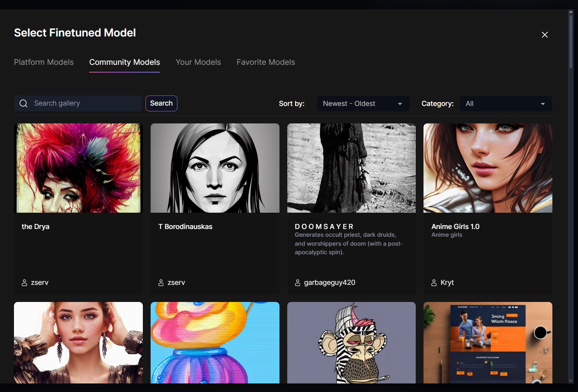Open the Sort by Newest - Oldest dropdown
This screenshot has width=578, height=392.
click(363, 104)
